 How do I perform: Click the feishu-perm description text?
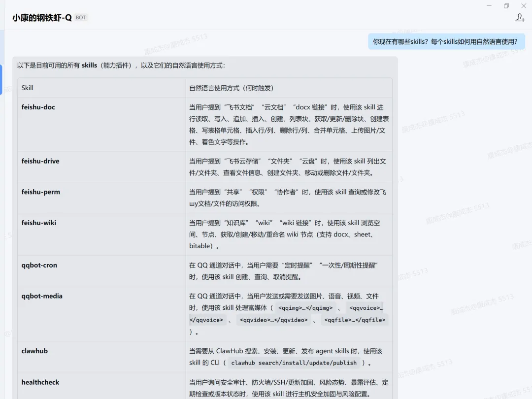tap(287, 198)
